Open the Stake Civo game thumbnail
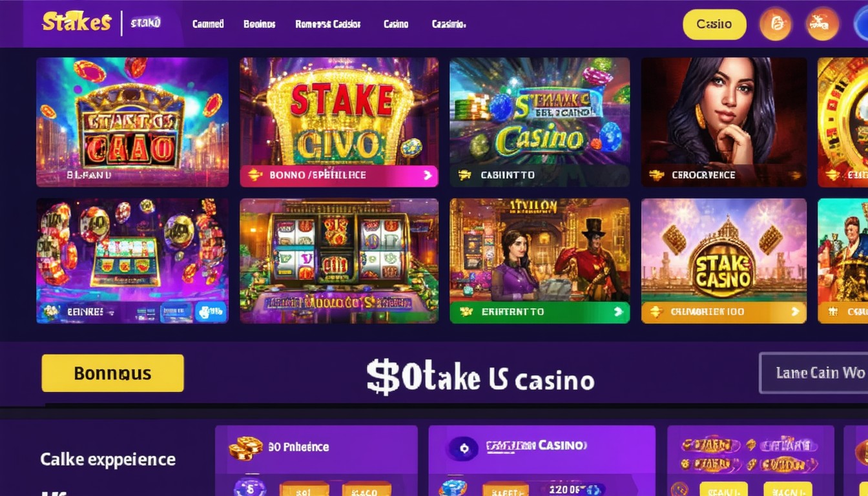The height and width of the screenshot is (496, 868). click(x=339, y=122)
